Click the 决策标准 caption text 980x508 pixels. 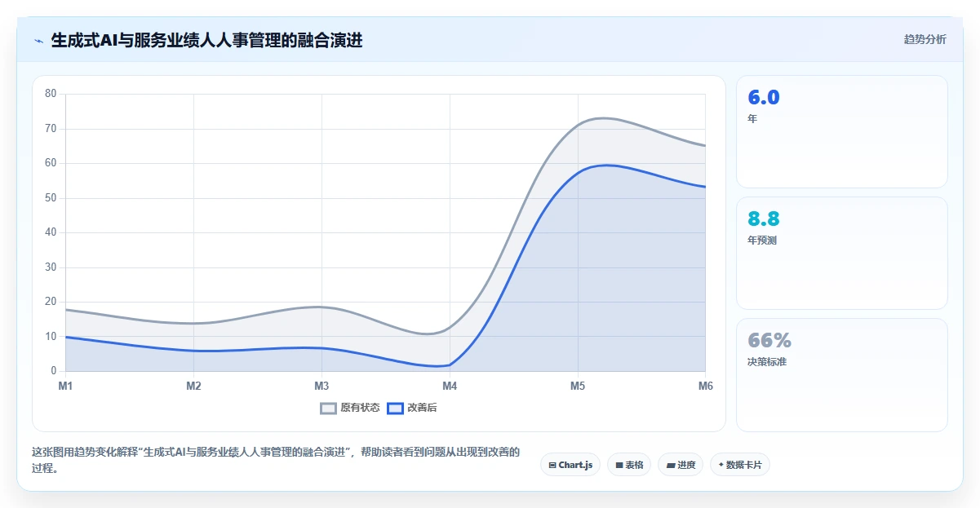point(767,361)
